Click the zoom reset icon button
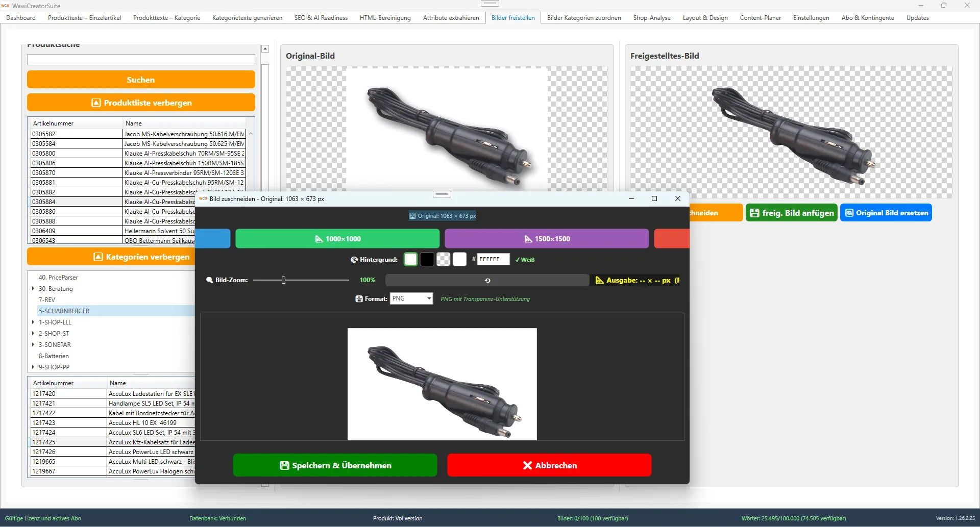This screenshot has width=980, height=527. point(487,280)
